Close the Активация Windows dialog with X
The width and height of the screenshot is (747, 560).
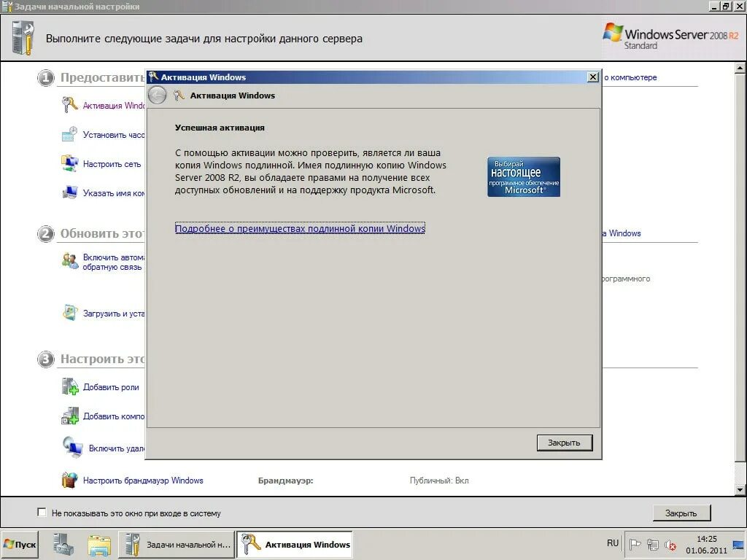(592, 77)
